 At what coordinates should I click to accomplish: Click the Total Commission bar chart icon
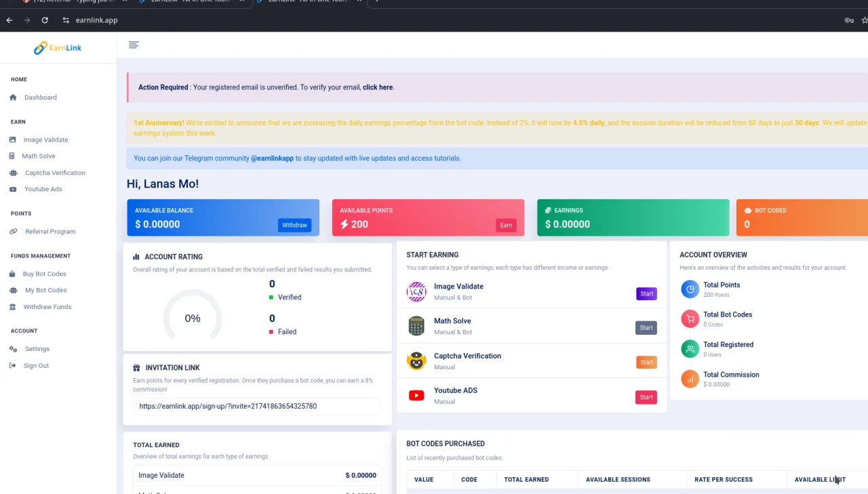690,379
